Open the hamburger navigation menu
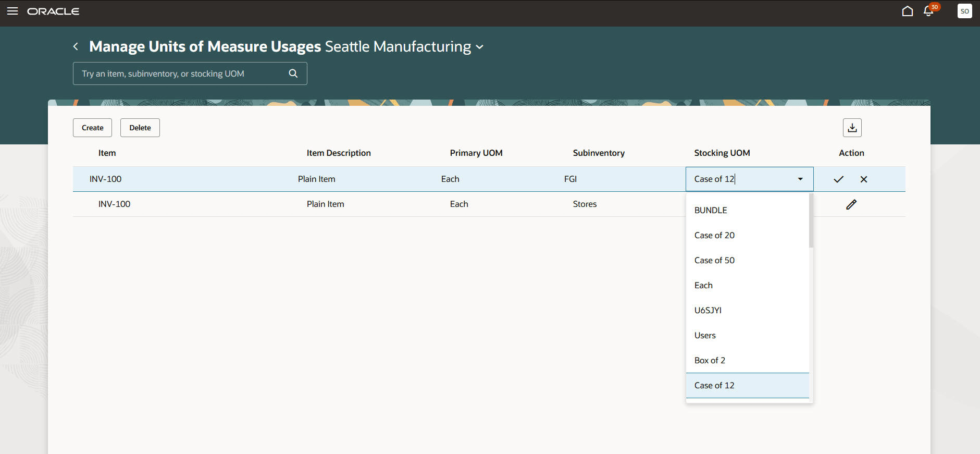This screenshot has height=454, width=980. point(13,11)
